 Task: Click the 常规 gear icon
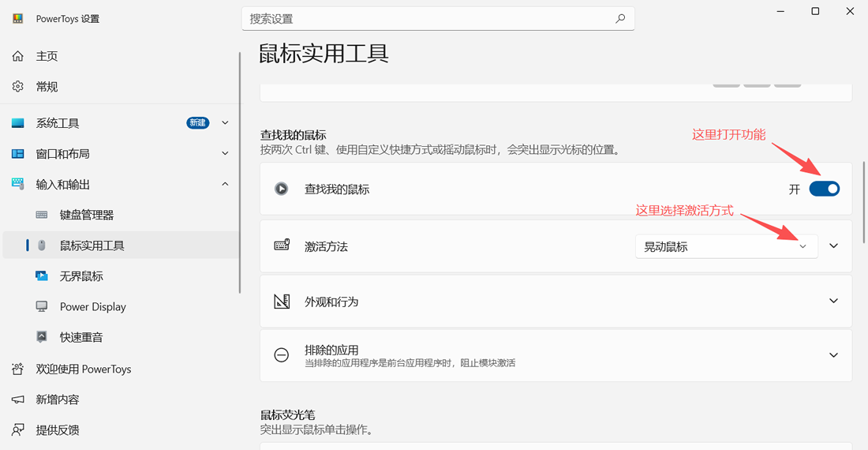point(17,86)
